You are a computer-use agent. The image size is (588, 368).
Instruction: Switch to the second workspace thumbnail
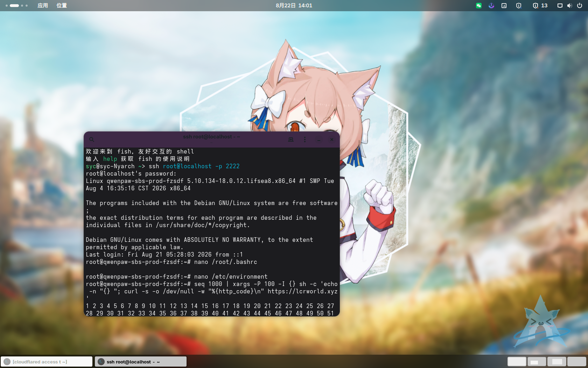[537, 362]
